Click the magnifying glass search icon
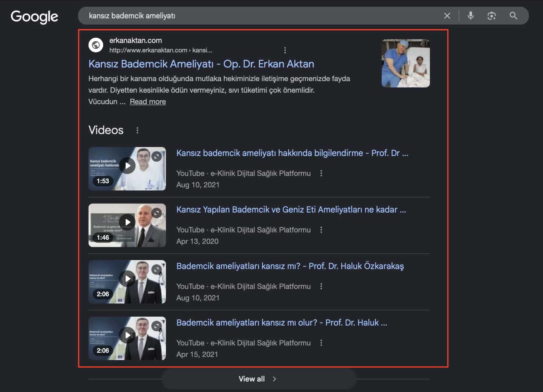The height and width of the screenshot is (392, 543). [513, 15]
